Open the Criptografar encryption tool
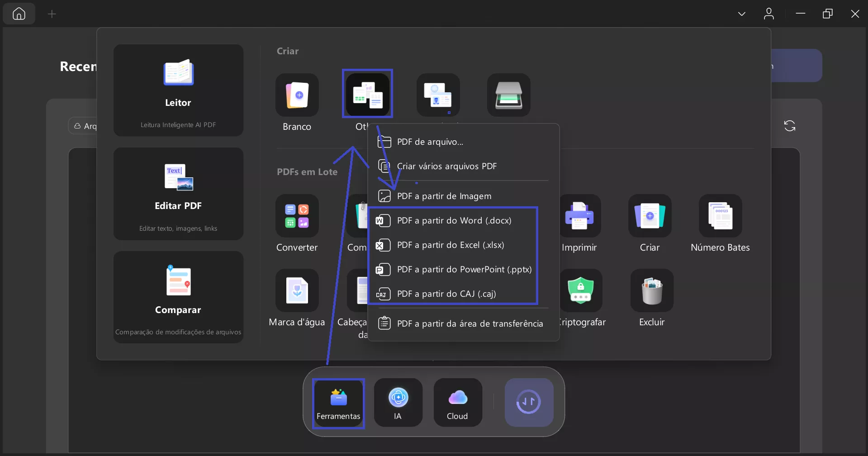This screenshot has width=868, height=456. (581, 290)
